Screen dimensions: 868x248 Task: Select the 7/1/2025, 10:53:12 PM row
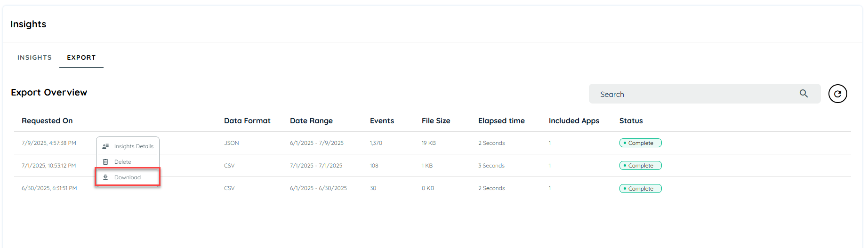(x=433, y=166)
